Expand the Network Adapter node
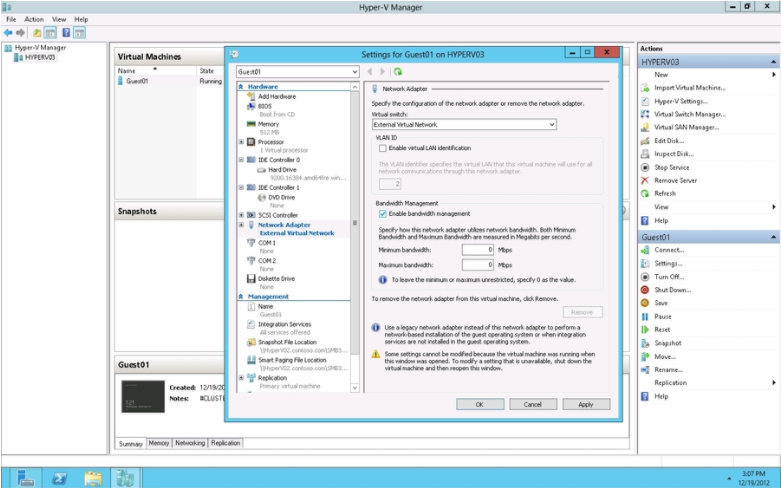This screenshot has width=781, height=488. point(241,225)
